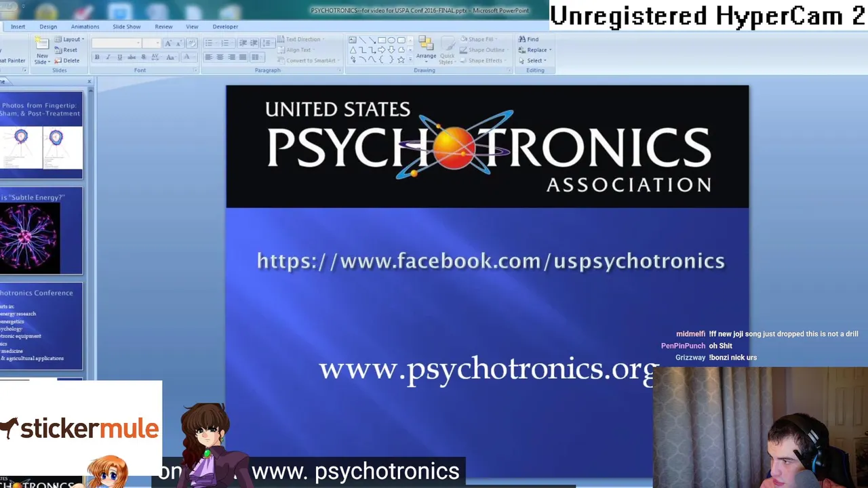868x488 pixels.
Task: Click Convert to SmartArt
Action: click(x=307, y=60)
